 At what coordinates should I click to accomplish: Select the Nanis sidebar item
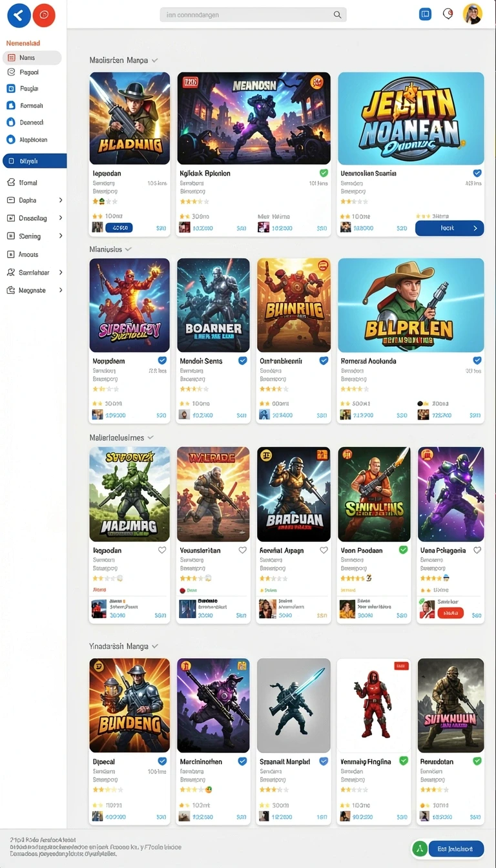32,58
